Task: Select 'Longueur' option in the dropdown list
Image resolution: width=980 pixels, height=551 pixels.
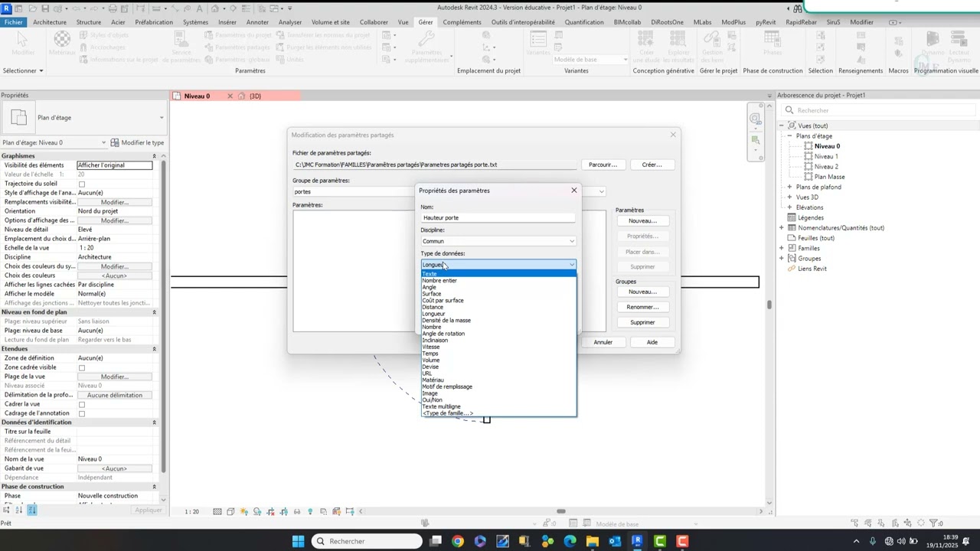Action: click(433, 314)
